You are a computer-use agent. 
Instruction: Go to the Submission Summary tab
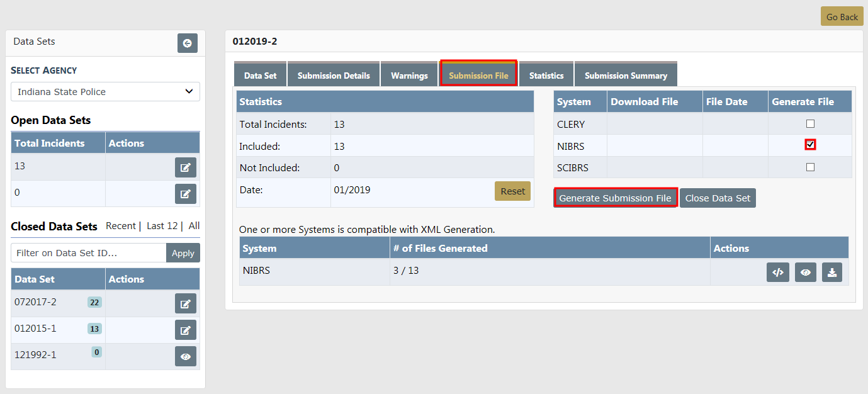click(625, 76)
